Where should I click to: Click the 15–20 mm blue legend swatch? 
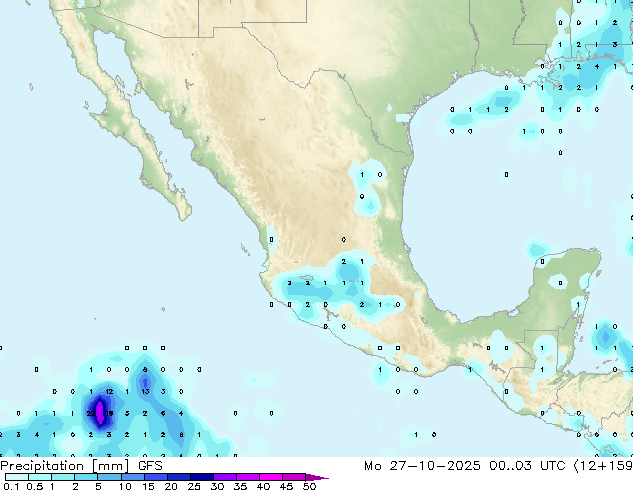156,477
